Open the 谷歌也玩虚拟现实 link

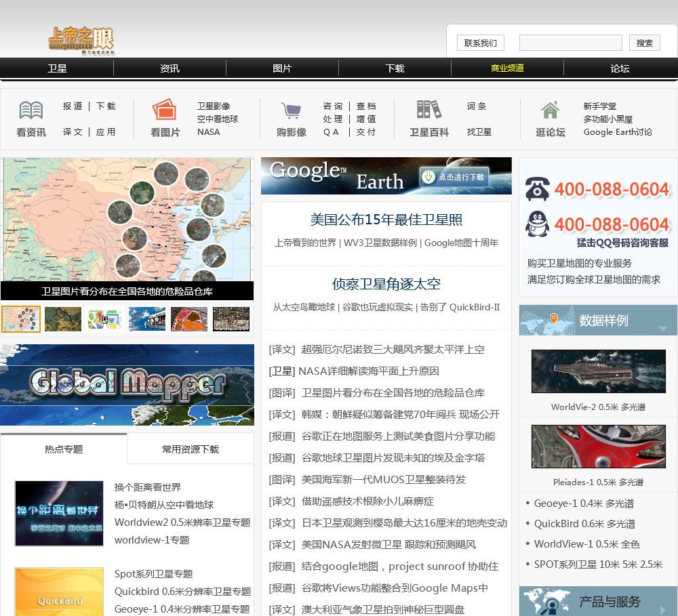coord(377,308)
